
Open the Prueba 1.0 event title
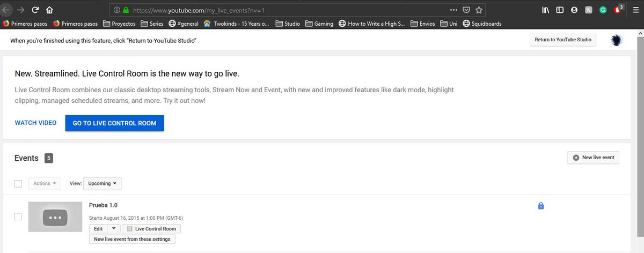(103, 205)
